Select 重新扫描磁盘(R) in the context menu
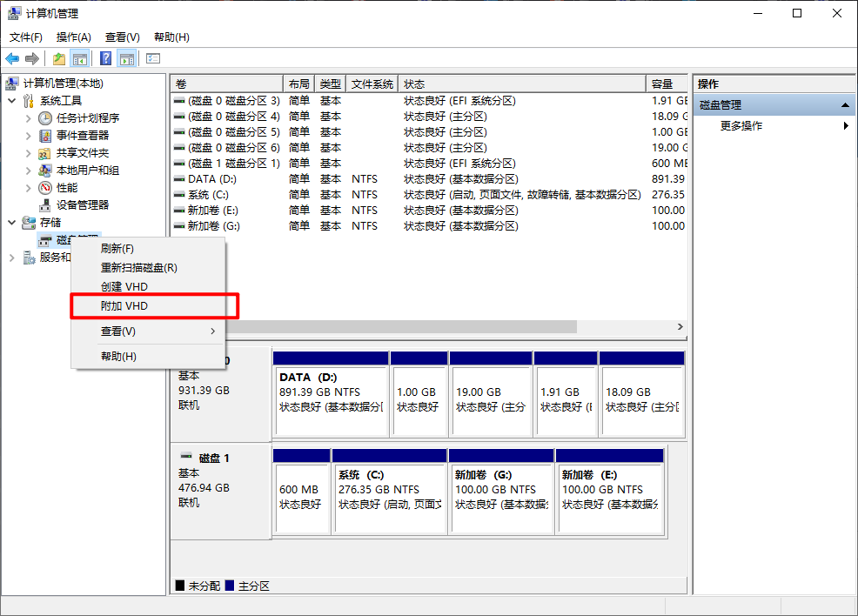858x616 pixels. (138, 267)
